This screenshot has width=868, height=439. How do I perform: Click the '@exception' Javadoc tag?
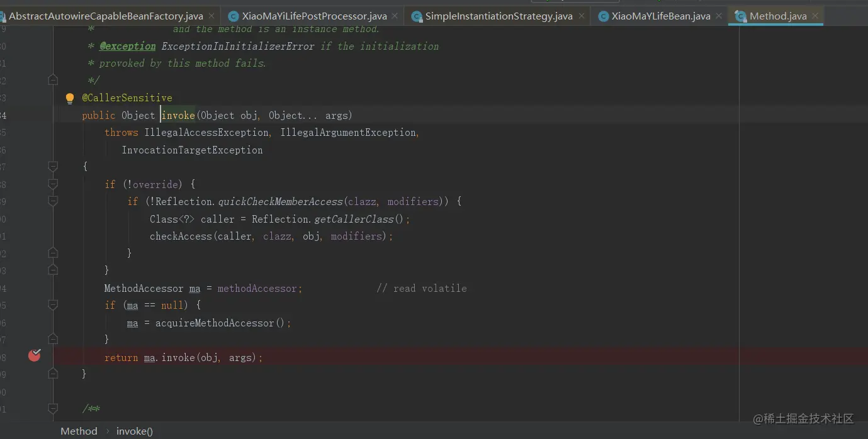coord(128,46)
